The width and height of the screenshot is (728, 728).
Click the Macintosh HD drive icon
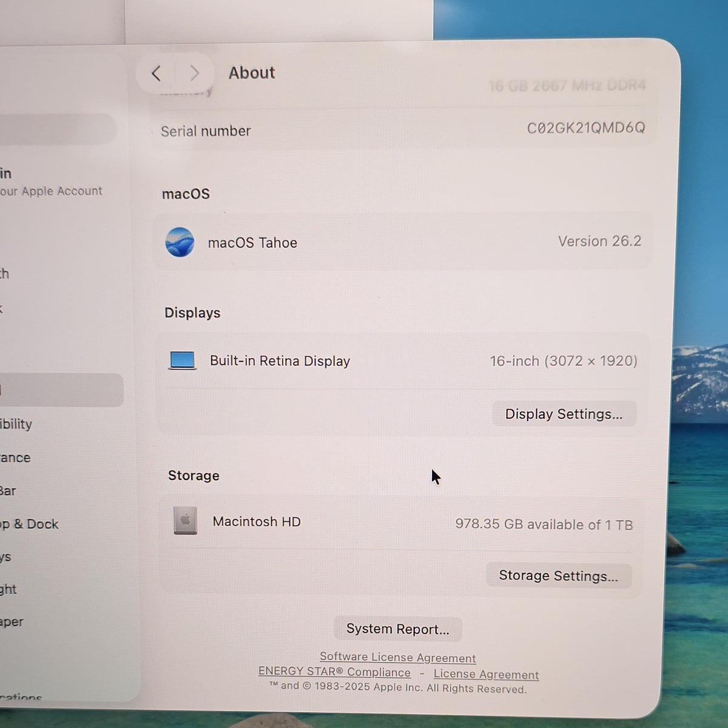pos(186,521)
